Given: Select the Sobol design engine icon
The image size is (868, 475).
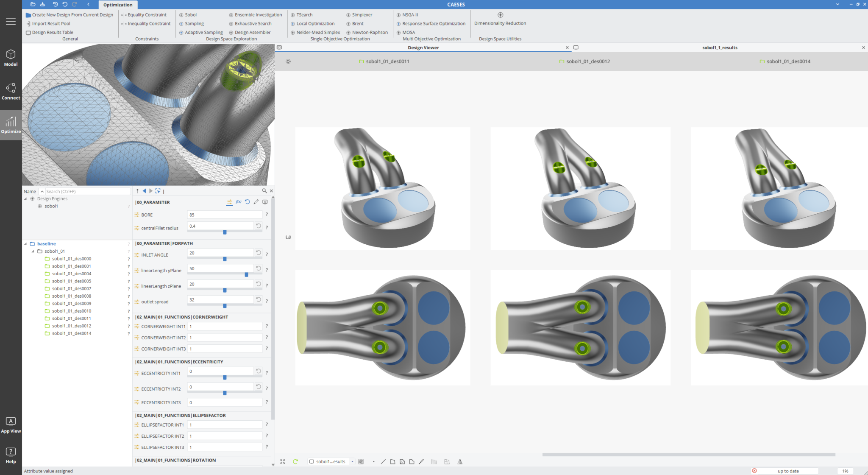Looking at the screenshot, I should coord(181,14).
